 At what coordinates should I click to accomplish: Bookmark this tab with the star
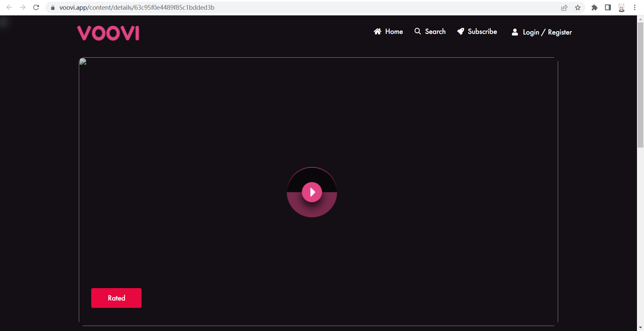[x=578, y=7]
